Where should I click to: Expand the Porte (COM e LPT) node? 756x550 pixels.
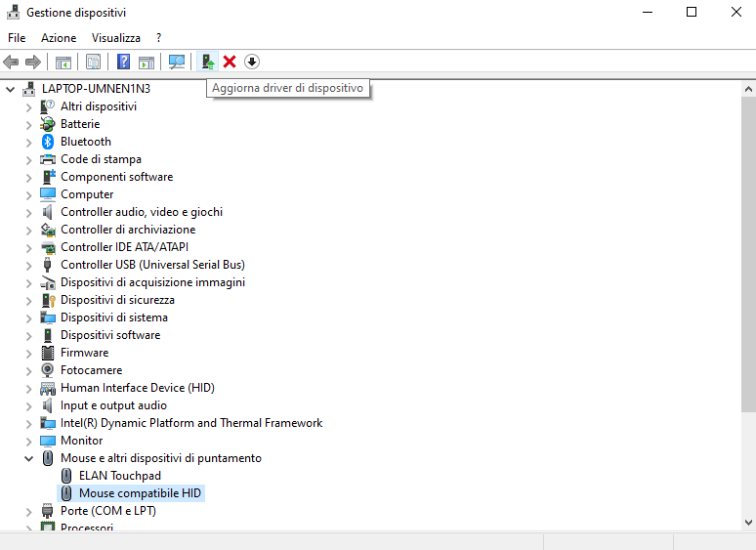(28, 512)
